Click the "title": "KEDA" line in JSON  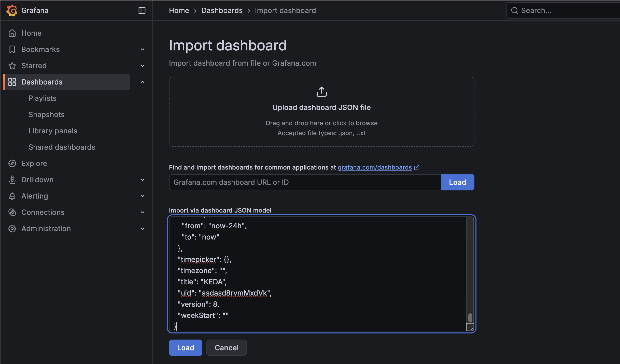tap(202, 282)
